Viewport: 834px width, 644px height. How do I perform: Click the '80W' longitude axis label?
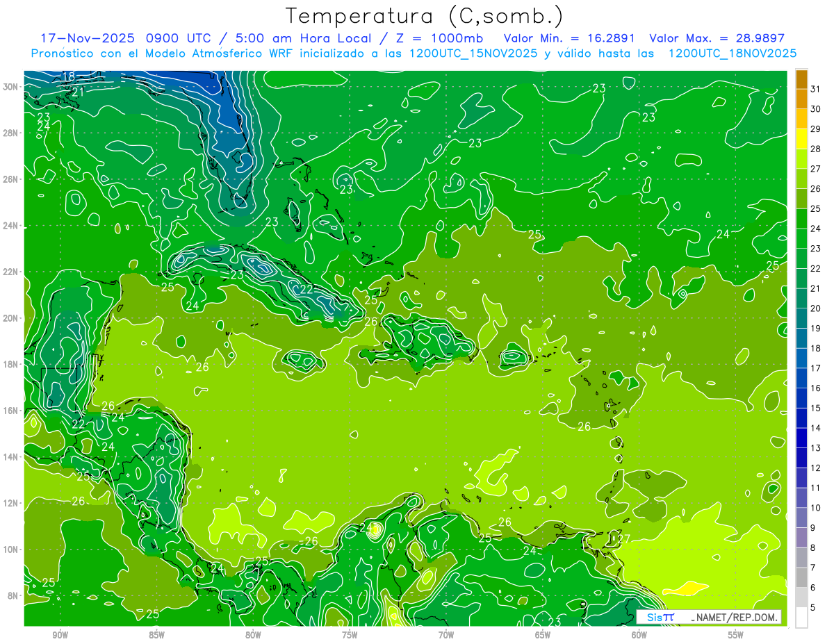253,635
